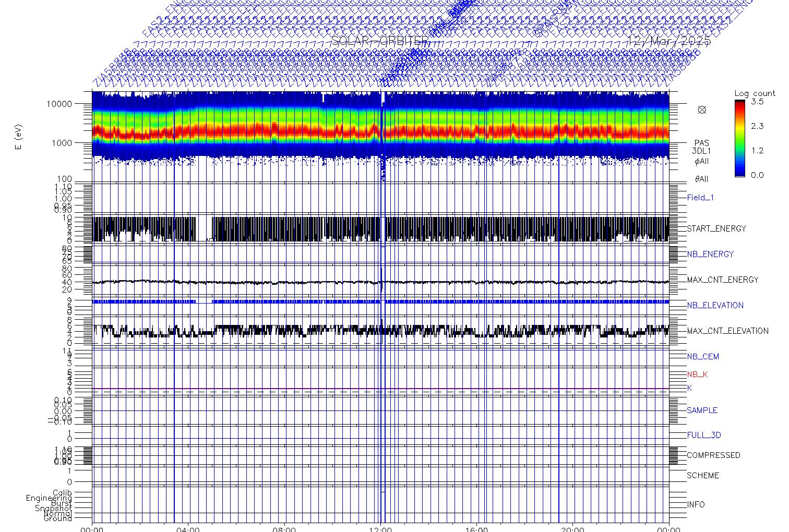
Task: Click the 100 energy axis tick
Action: coord(65,179)
